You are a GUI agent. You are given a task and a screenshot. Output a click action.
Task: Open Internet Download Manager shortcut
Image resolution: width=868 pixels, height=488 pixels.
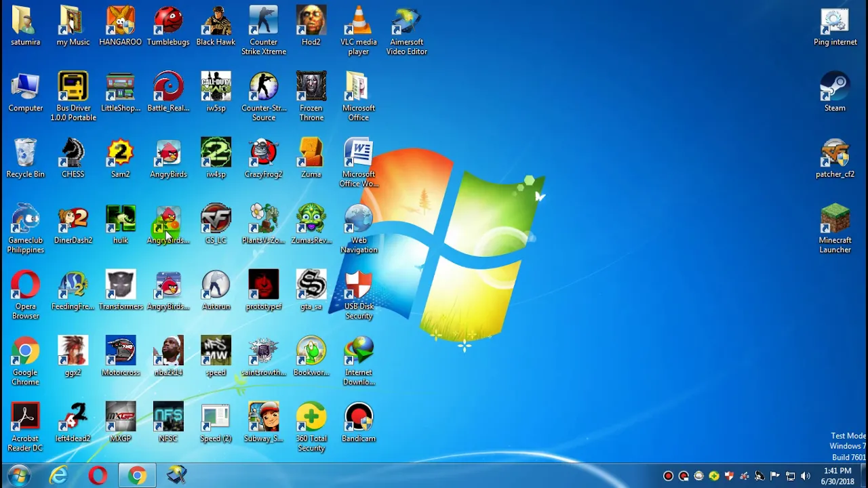click(359, 361)
